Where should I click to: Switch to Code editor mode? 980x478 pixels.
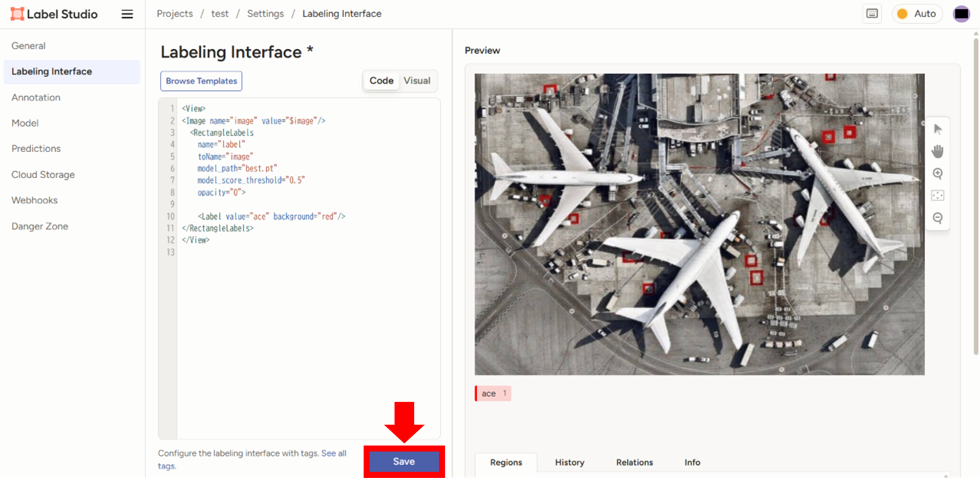381,81
